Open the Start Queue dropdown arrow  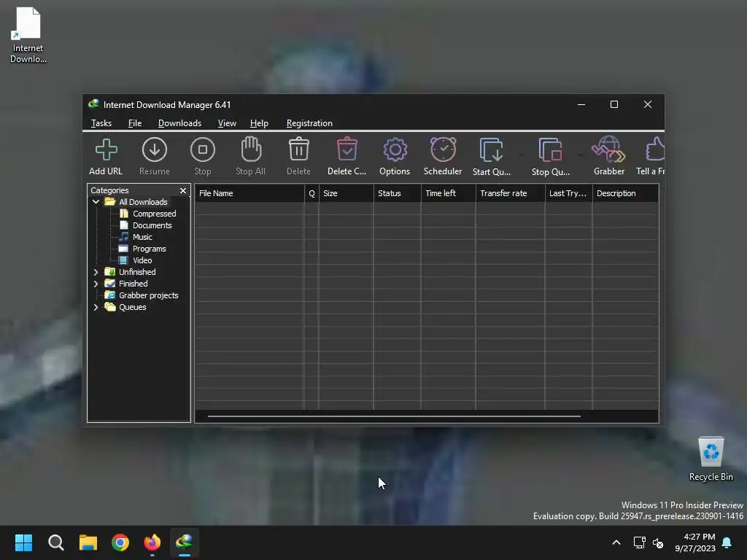(x=521, y=155)
